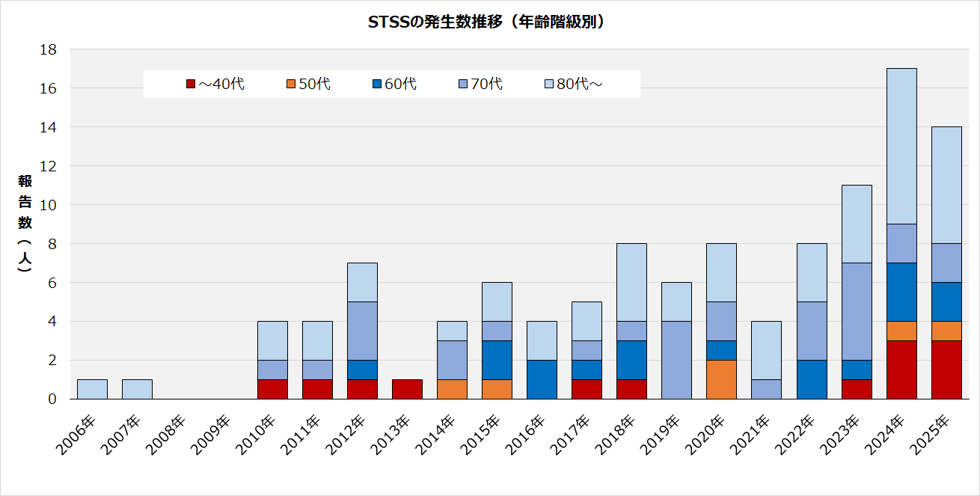980x496 pixels.
Task: Select the 80代～ segment of the 2024年 bar
Action: point(901,146)
